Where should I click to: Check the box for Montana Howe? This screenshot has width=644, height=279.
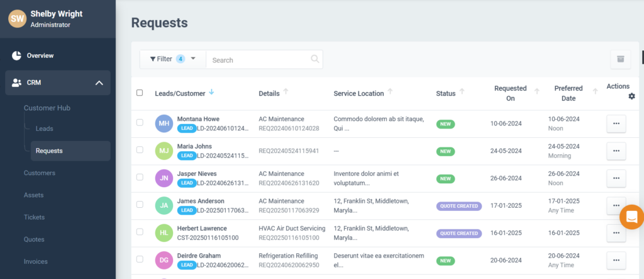point(140,123)
